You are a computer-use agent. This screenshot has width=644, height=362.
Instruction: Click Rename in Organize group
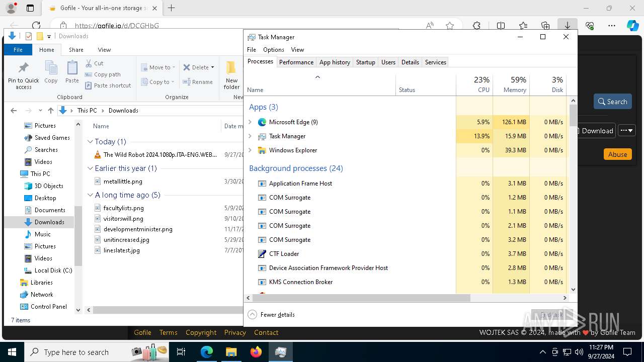click(x=198, y=82)
